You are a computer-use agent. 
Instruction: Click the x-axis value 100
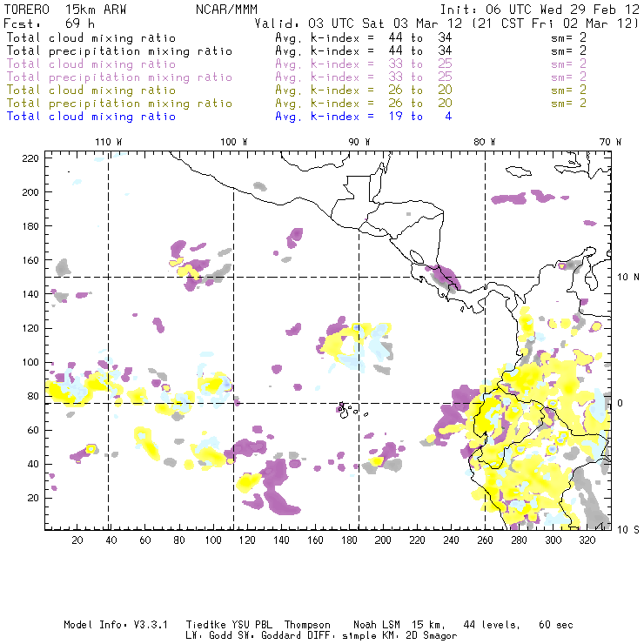tap(213, 540)
